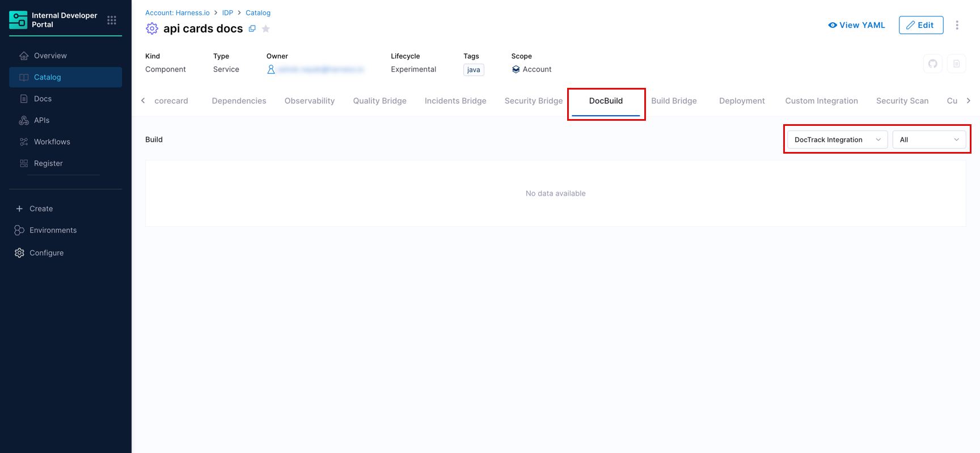This screenshot has height=453, width=980.
Task: Open the DocTrack Integration dropdown
Action: tap(837, 139)
